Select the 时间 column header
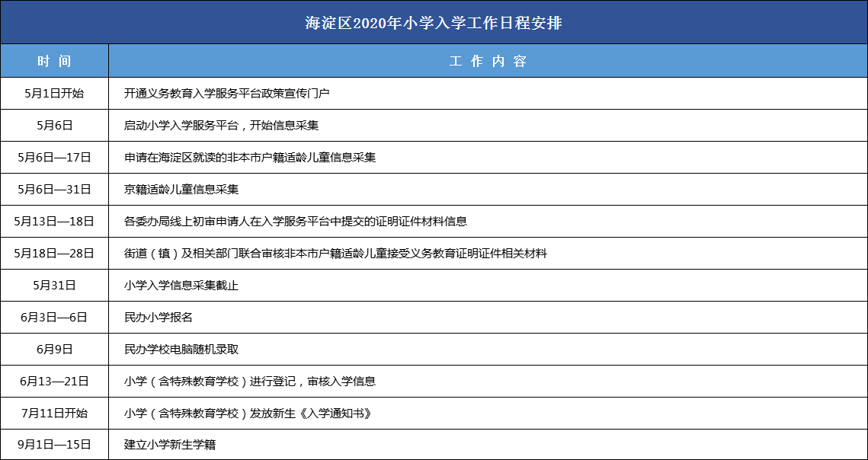The image size is (868, 460). pyautogui.click(x=54, y=62)
